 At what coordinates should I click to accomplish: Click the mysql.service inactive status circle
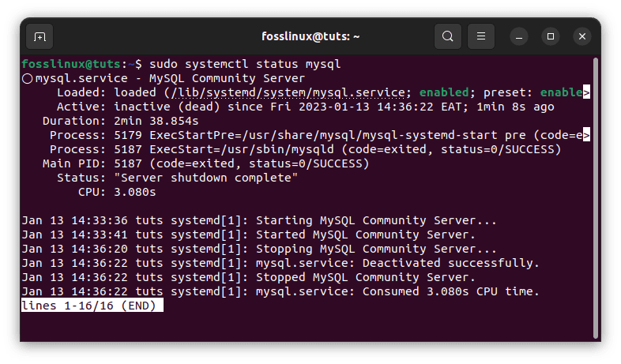tap(27, 79)
